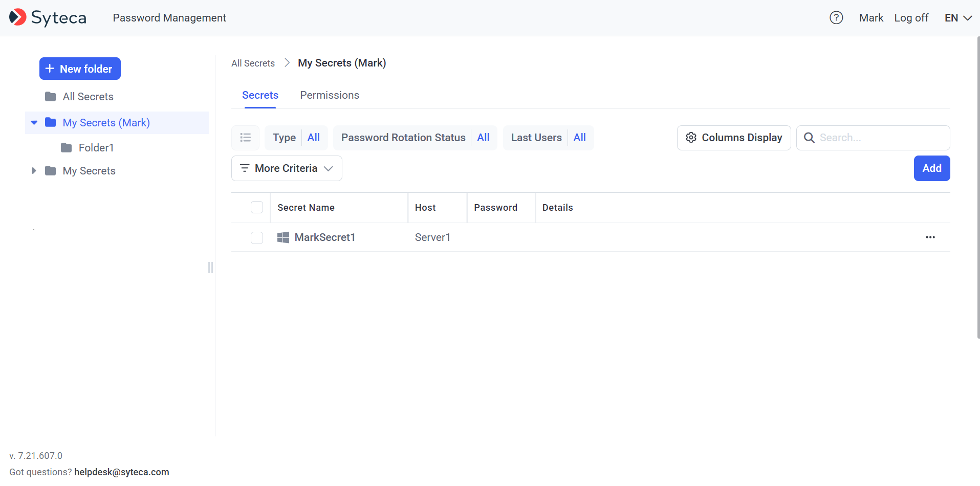Image resolution: width=980 pixels, height=486 pixels.
Task: Open the help question mark icon
Action: (x=836, y=18)
